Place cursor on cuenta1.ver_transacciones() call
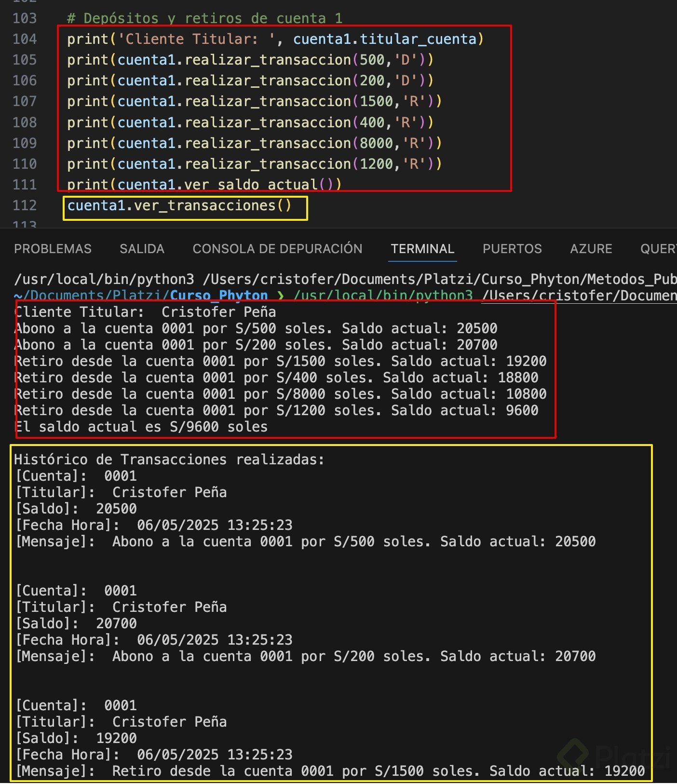This screenshot has height=784, width=677. (179, 206)
